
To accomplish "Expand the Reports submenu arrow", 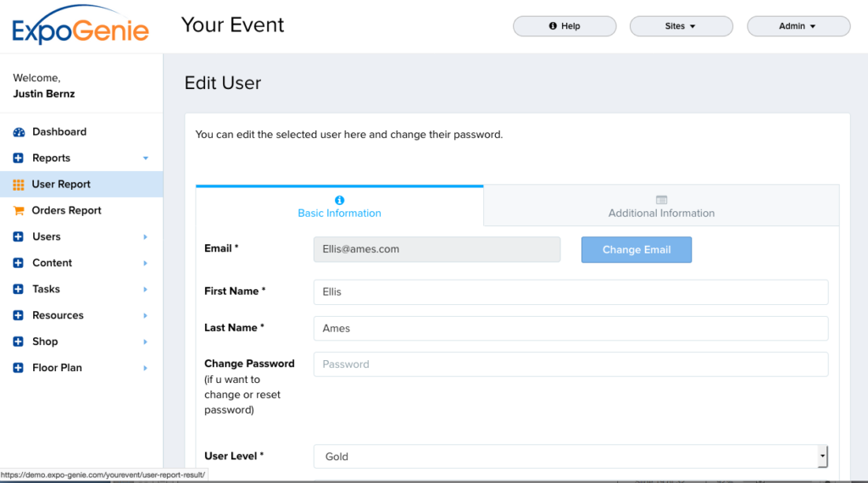I will pyautogui.click(x=146, y=158).
